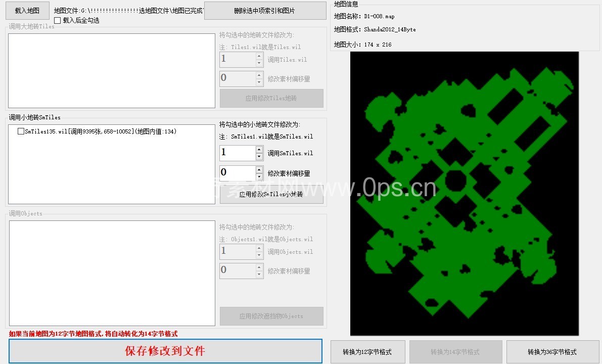
Task: Decrease the 调用SmTiles.wil value with down arrow
Action: (x=259, y=157)
